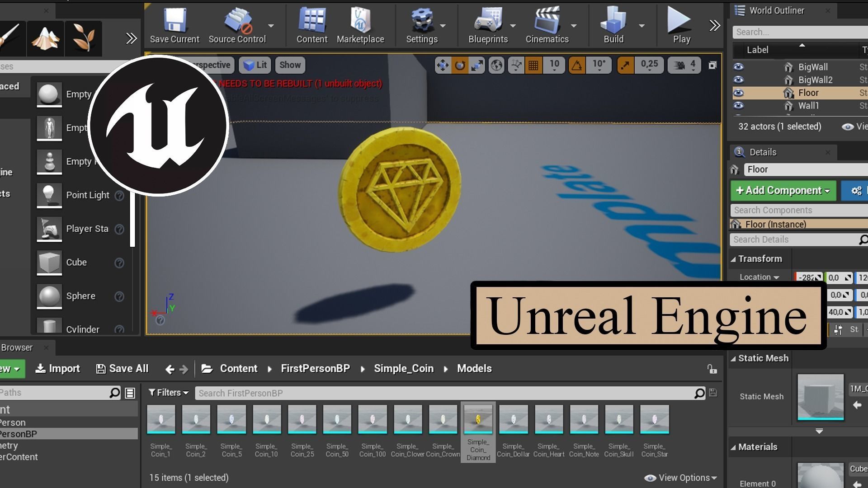Collapse the Transform section

coord(733,259)
